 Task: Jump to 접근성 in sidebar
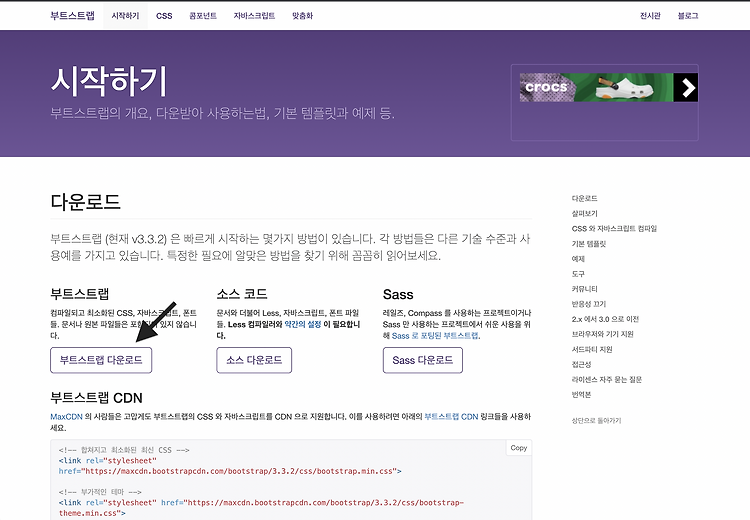coord(582,365)
